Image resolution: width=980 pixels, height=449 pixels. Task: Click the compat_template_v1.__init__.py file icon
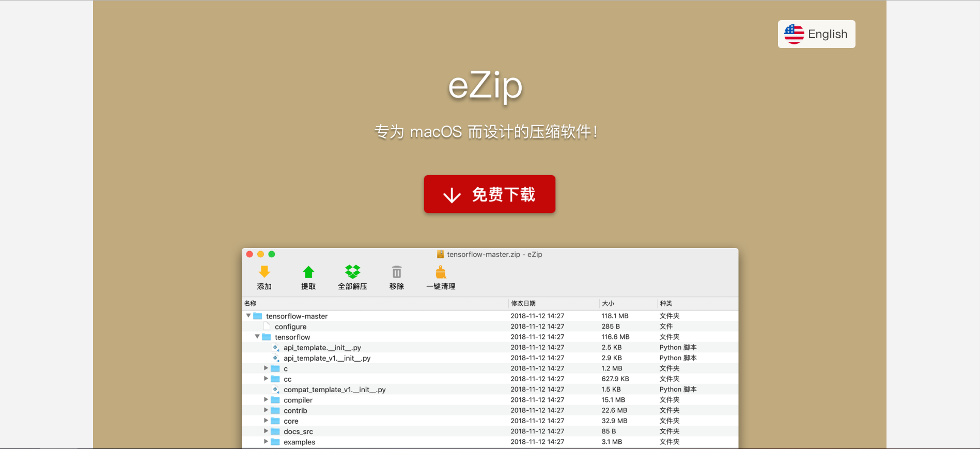click(x=276, y=390)
